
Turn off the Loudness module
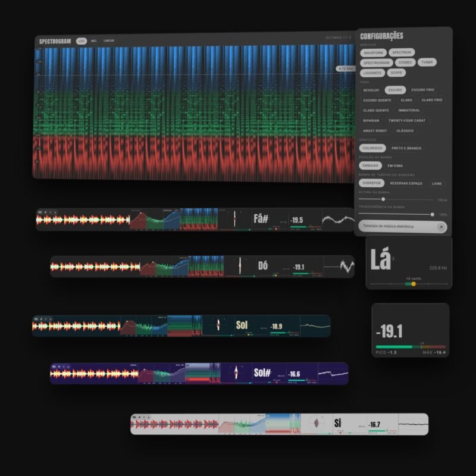pyautogui.click(x=372, y=73)
